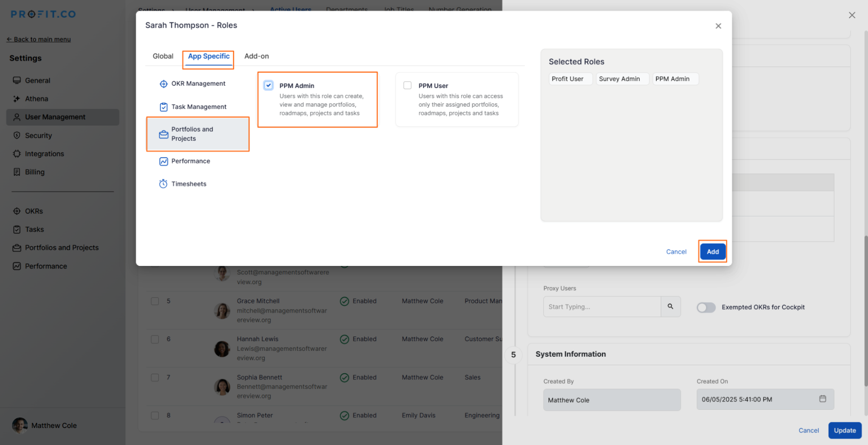Click the Athena sparkle icon
Image resolution: width=868 pixels, height=445 pixels.
coord(17,99)
